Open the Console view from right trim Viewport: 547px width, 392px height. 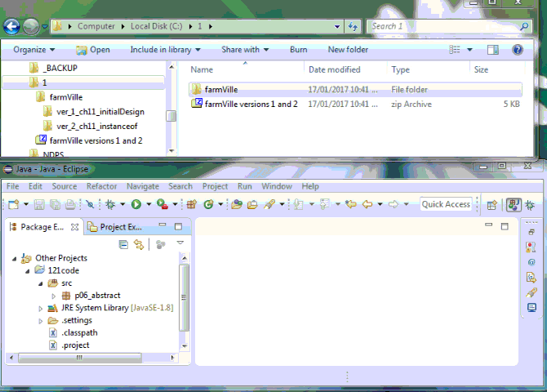click(531, 308)
